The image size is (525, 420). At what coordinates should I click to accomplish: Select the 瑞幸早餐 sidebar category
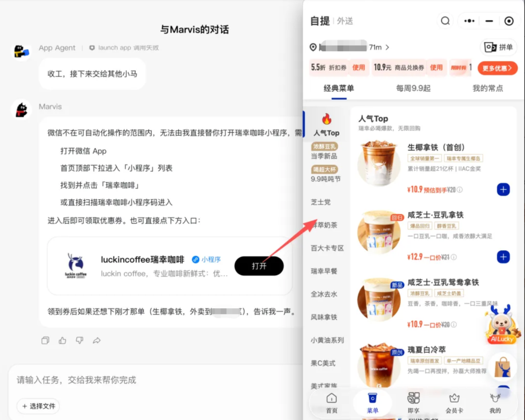click(324, 271)
